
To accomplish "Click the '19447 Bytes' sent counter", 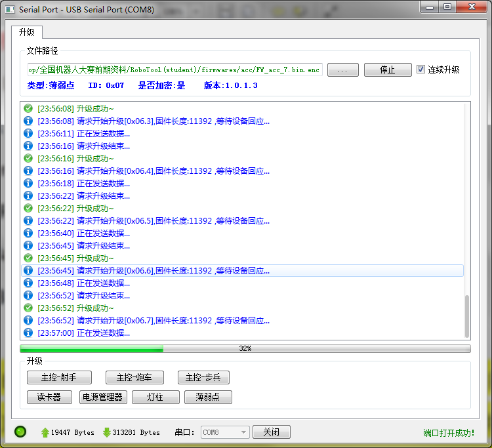I will pyautogui.click(x=72, y=432).
